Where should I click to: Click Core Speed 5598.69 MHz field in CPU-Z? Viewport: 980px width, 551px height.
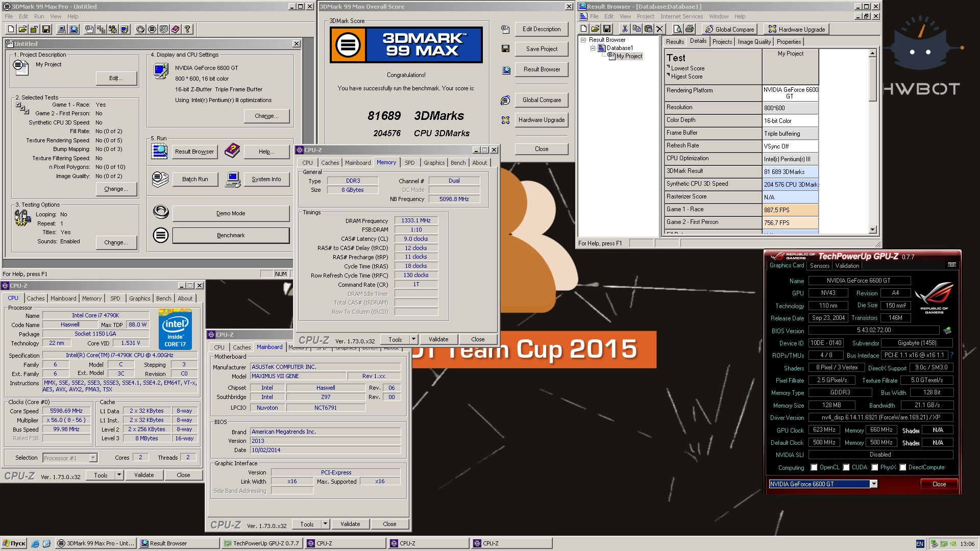click(x=66, y=411)
